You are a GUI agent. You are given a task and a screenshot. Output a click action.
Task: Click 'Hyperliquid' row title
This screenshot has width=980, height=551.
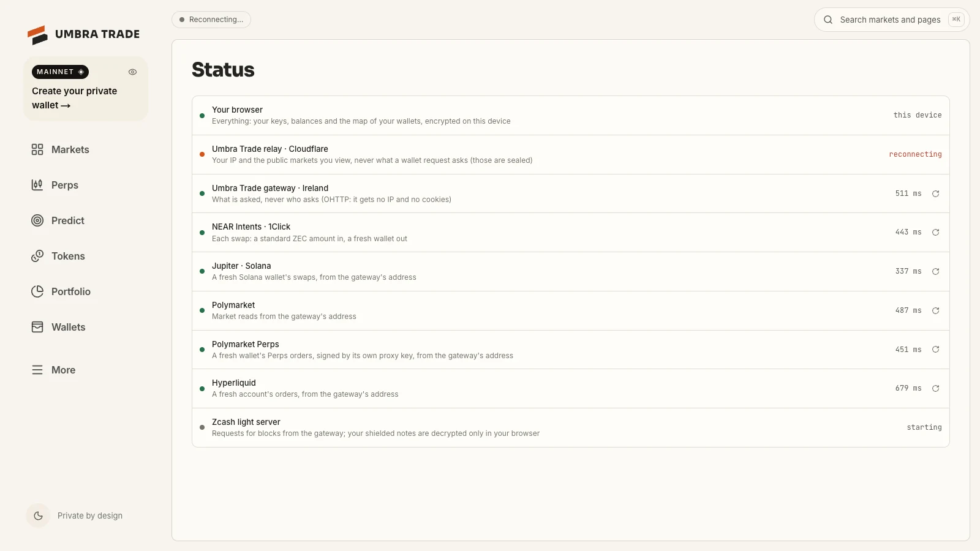tap(234, 383)
